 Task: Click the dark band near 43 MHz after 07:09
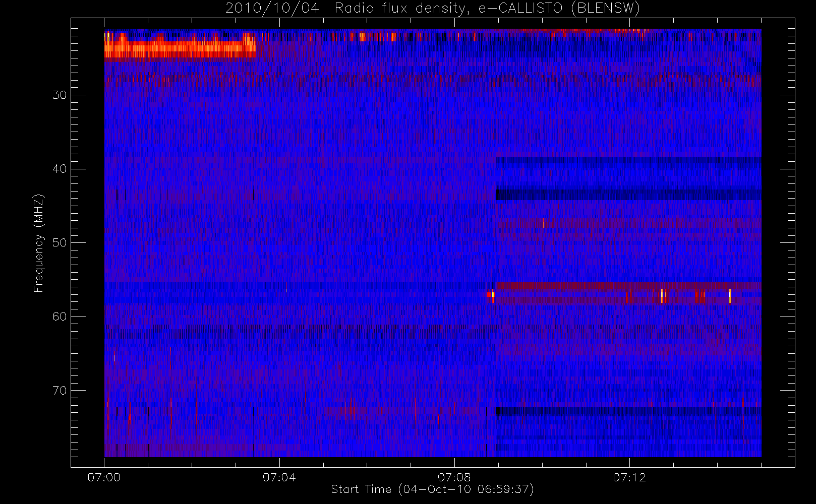pyautogui.click(x=628, y=194)
